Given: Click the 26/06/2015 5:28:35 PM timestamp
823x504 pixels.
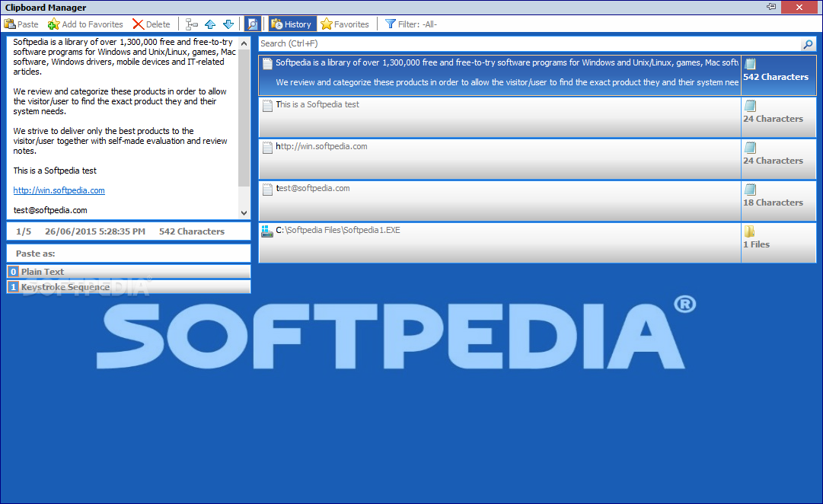Looking at the screenshot, I should coord(95,231).
